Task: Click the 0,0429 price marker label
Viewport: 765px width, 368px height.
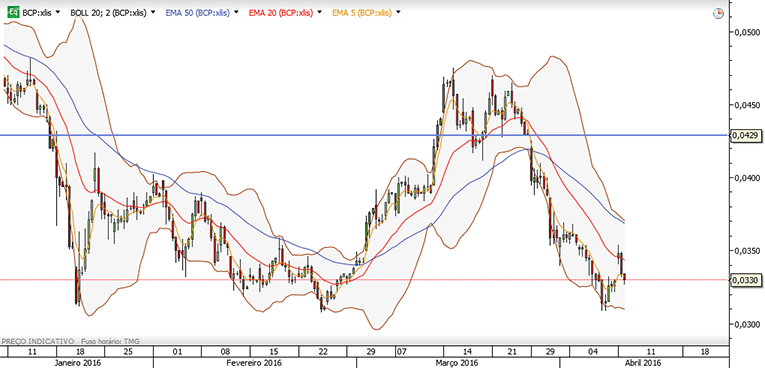Action: (x=745, y=135)
